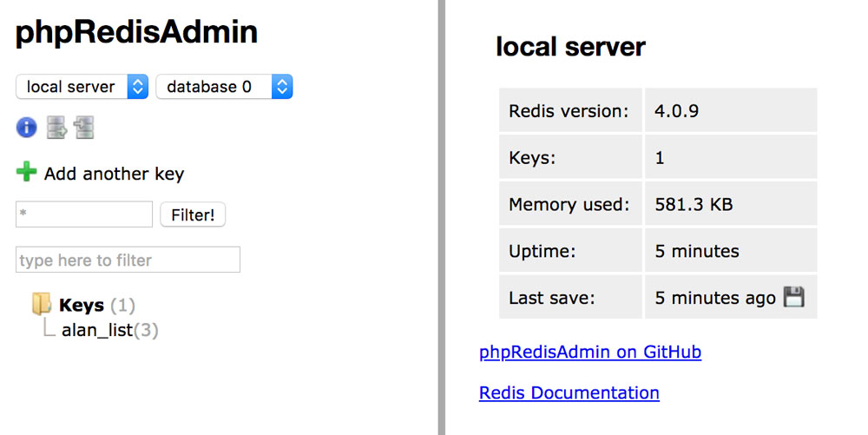Open the phpRedisAdmin on GitHub link
Image resolution: width=868 pixels, height=435 pixels.
(590, 353)
